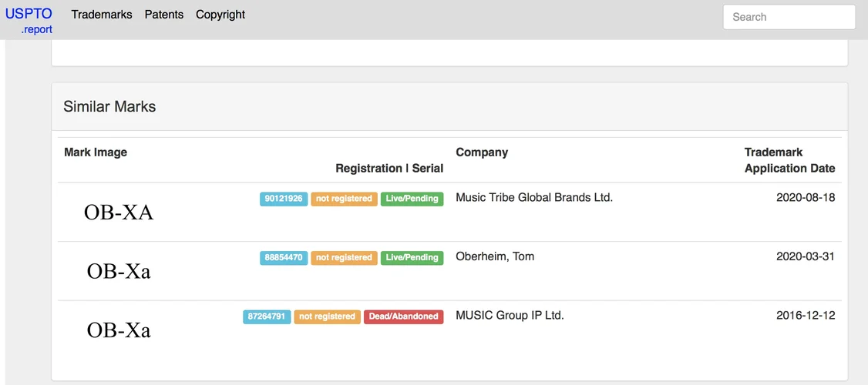868x385 pixels.
Task: Open serial number 90121926 badge
Action: click(x=284, y=199)
